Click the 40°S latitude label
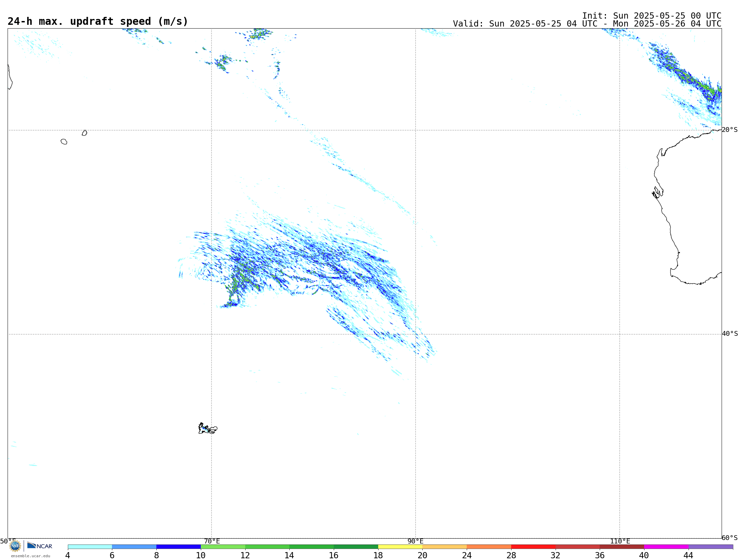Image resolution: width=744 pixels, height=560 pixels. pyautogui.click(x=730, y=334)
